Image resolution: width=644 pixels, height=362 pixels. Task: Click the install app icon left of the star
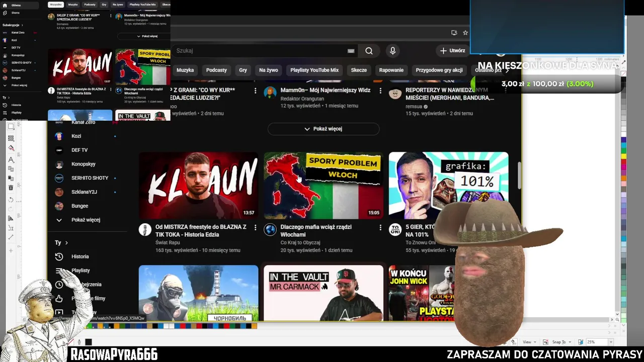(x=454, y=33)
